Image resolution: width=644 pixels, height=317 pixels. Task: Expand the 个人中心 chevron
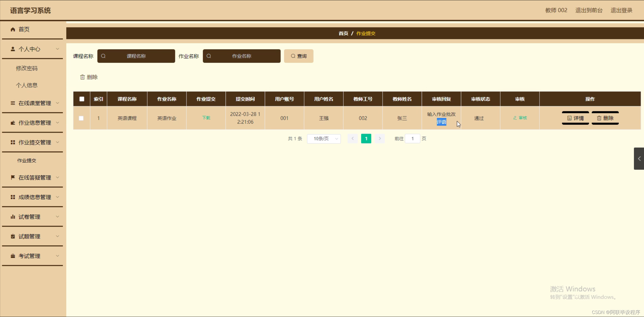57,49
